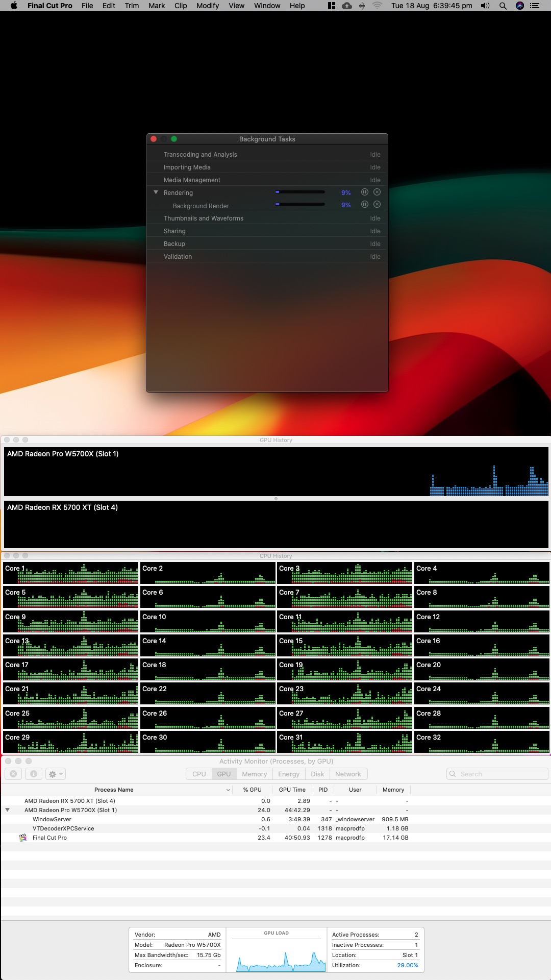Click the Background Render progress bar
Image resolution: width=551 pixels, height=980 pixels.
[300, 204]
